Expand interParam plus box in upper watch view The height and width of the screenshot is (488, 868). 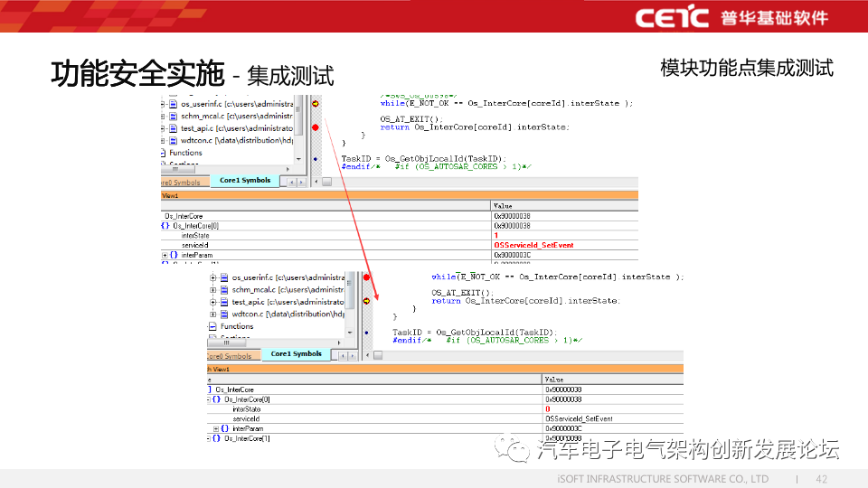coord(165,256)
